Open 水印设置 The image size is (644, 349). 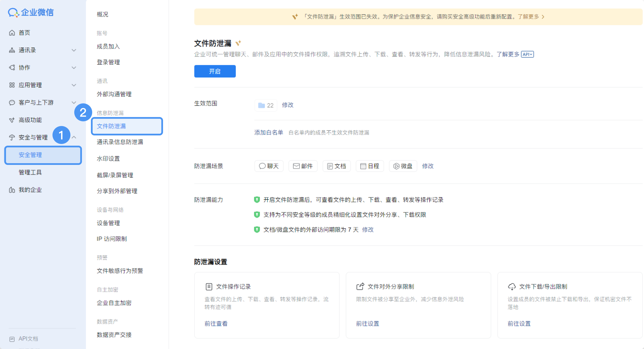pyautogui.click(x=108, y=159)
